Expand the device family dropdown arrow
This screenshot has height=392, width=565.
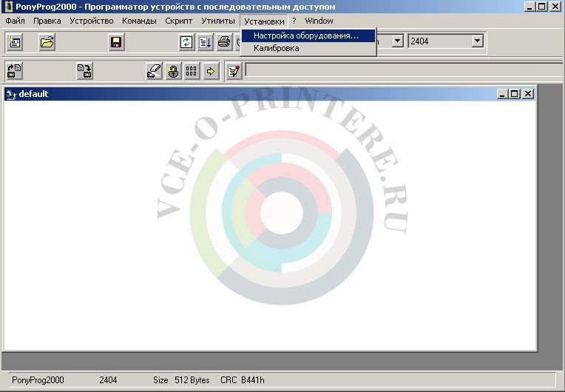397,42
